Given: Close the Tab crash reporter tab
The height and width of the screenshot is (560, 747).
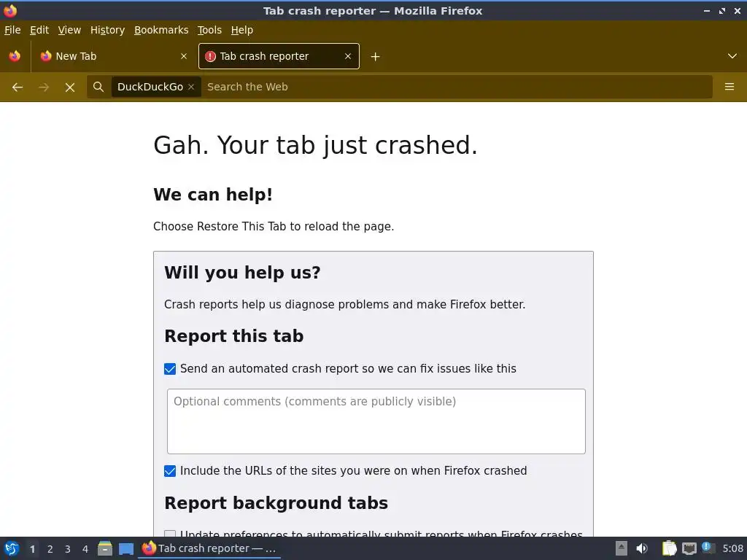Looking at the screenshot, I should tap(348, 56).
